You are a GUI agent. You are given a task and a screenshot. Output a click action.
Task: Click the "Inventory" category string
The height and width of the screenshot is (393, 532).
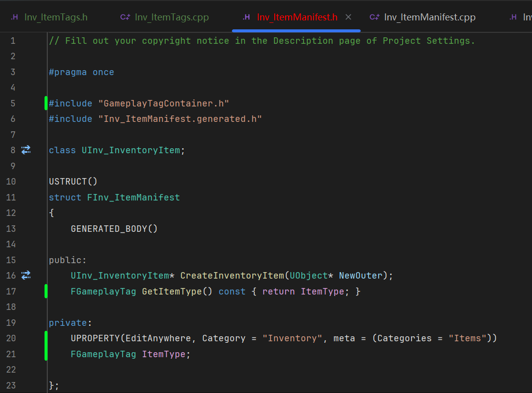point(292,338)
